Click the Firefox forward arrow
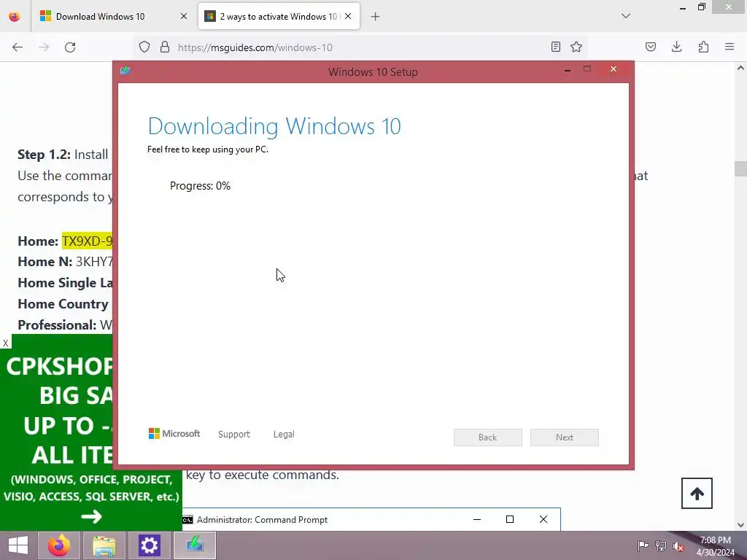The height and width of the screenshot is (560, 747). pos(44,47)
